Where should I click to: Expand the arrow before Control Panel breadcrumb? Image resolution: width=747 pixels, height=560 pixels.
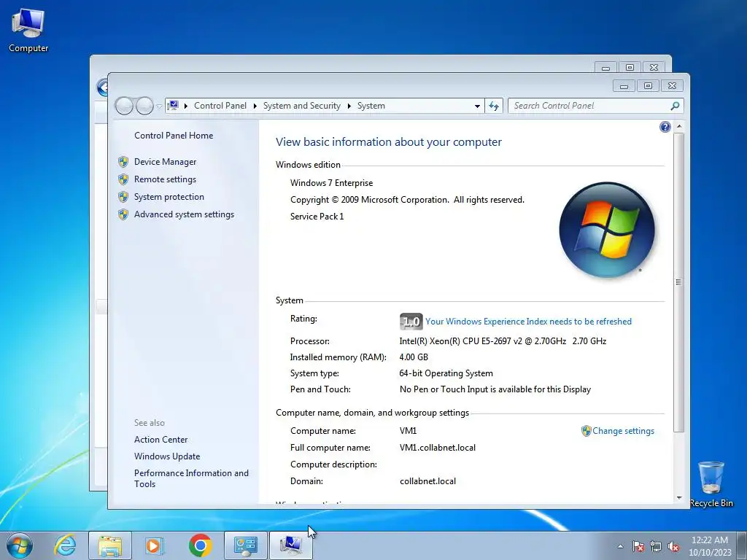point(186,106)
